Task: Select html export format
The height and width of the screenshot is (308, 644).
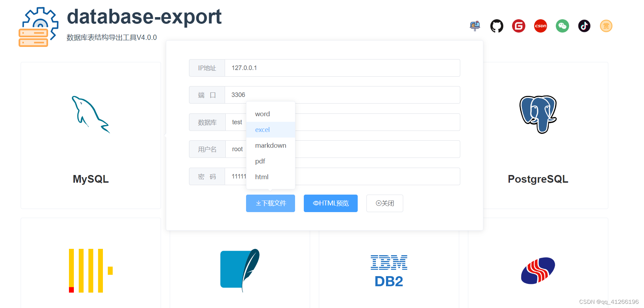Action: [271, 177]
